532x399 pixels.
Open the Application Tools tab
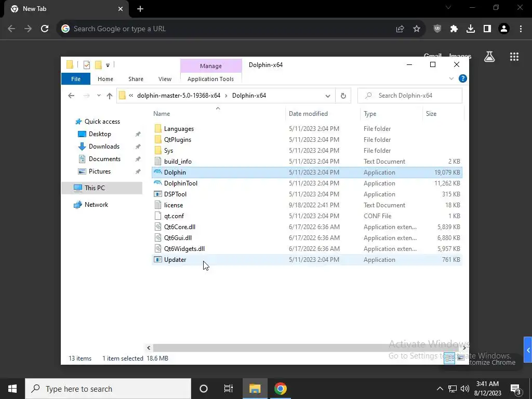(x=210, y=79)
